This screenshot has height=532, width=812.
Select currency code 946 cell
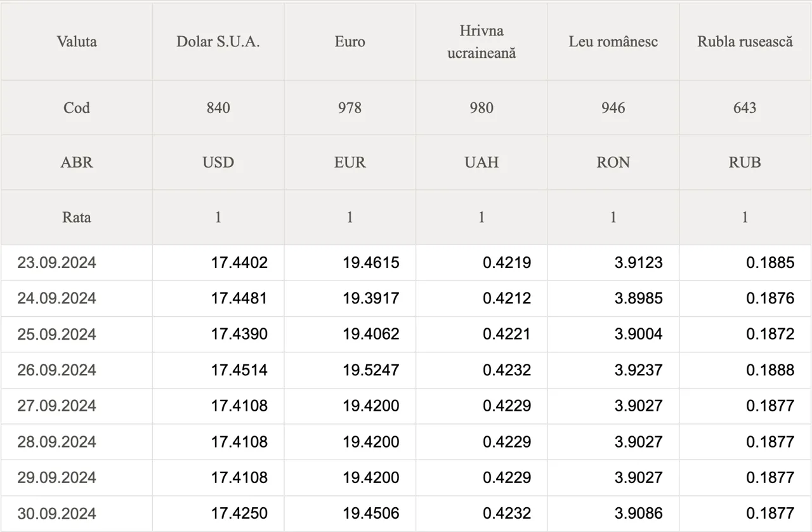click(613, 108)
